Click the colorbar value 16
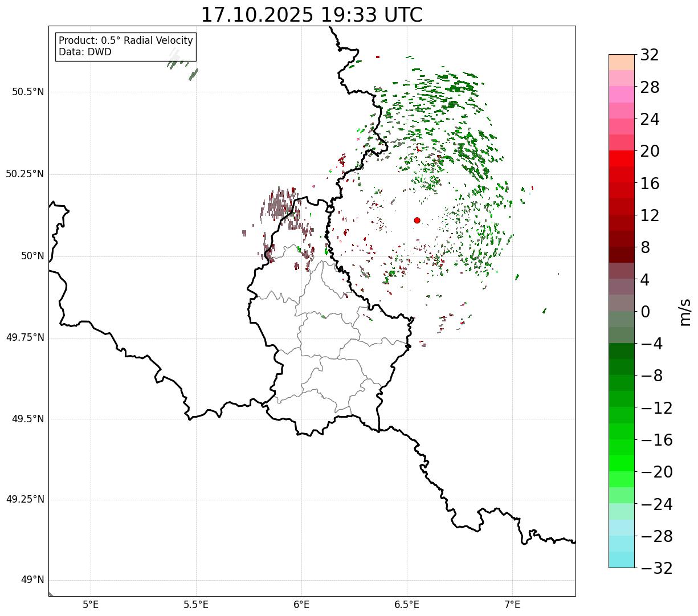 (x=650, y=183)
